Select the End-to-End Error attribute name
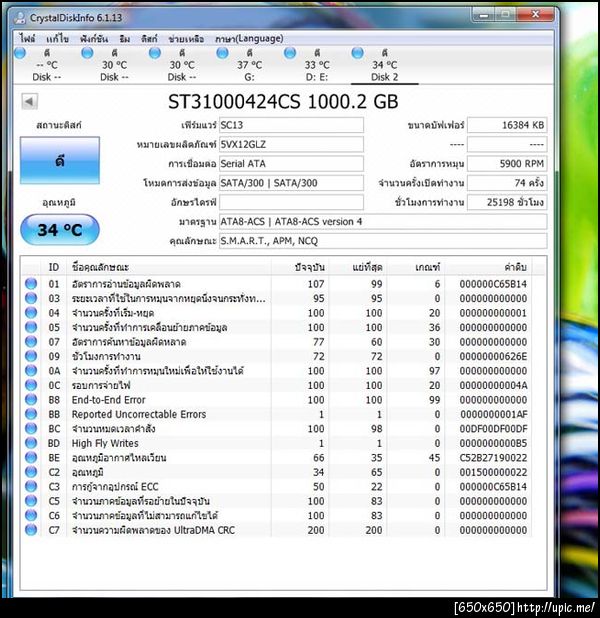This screenshot has width=600, height=618. pos(108,400)
